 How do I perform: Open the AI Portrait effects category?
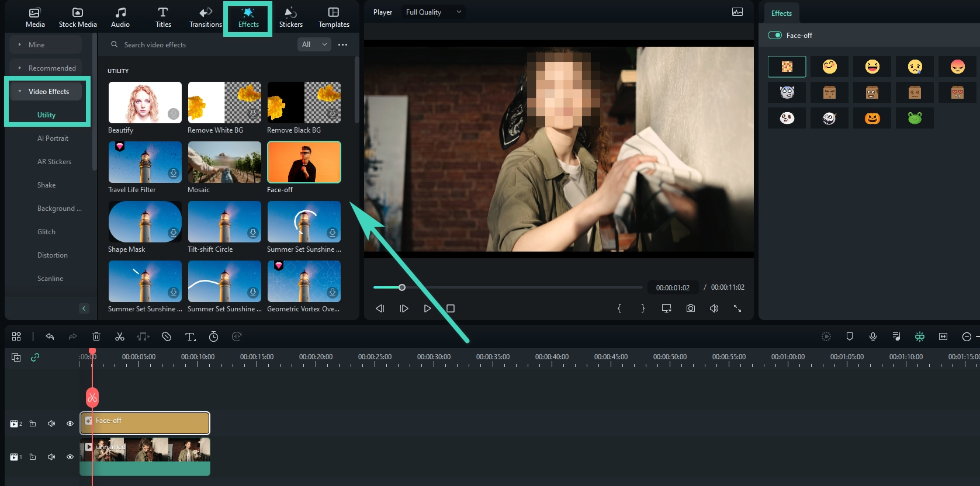click(x=53, y=138)
